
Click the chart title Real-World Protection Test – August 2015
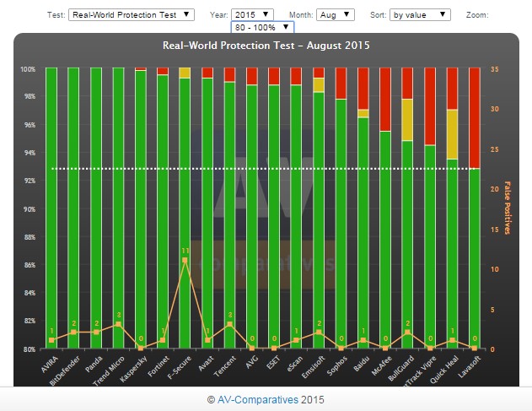[x=266, y=46]
